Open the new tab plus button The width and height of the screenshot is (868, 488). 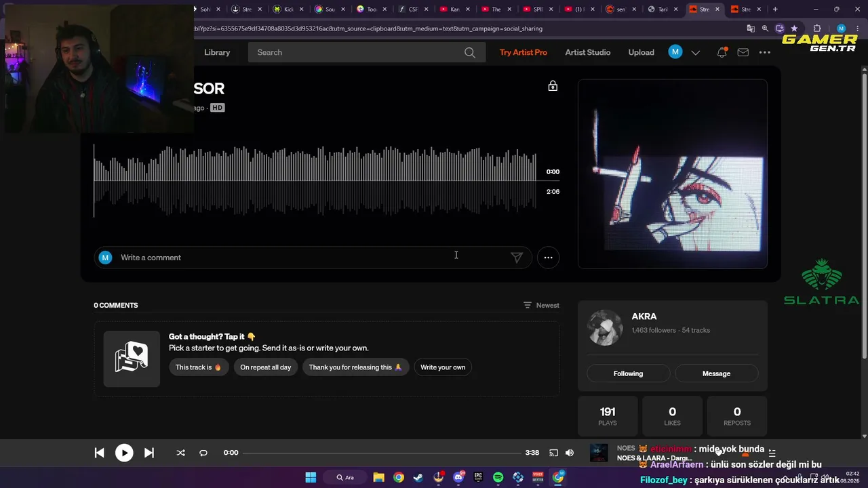[x=775, y=9]
